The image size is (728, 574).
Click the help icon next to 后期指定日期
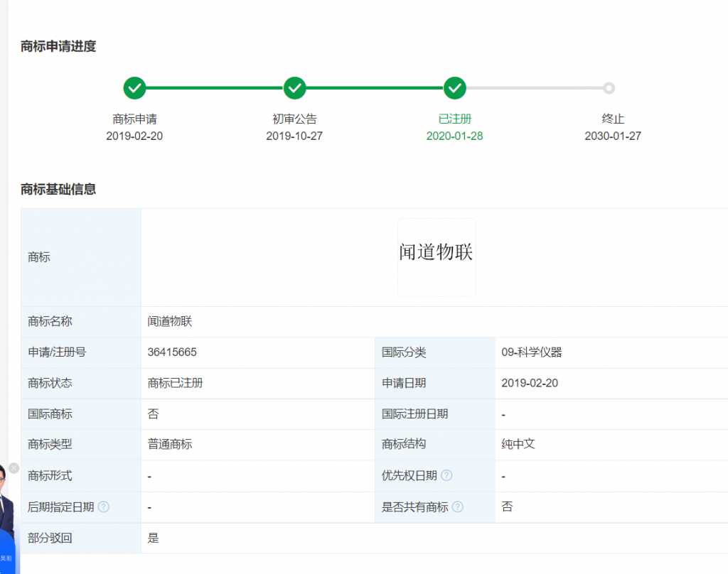tap(104, 507)
